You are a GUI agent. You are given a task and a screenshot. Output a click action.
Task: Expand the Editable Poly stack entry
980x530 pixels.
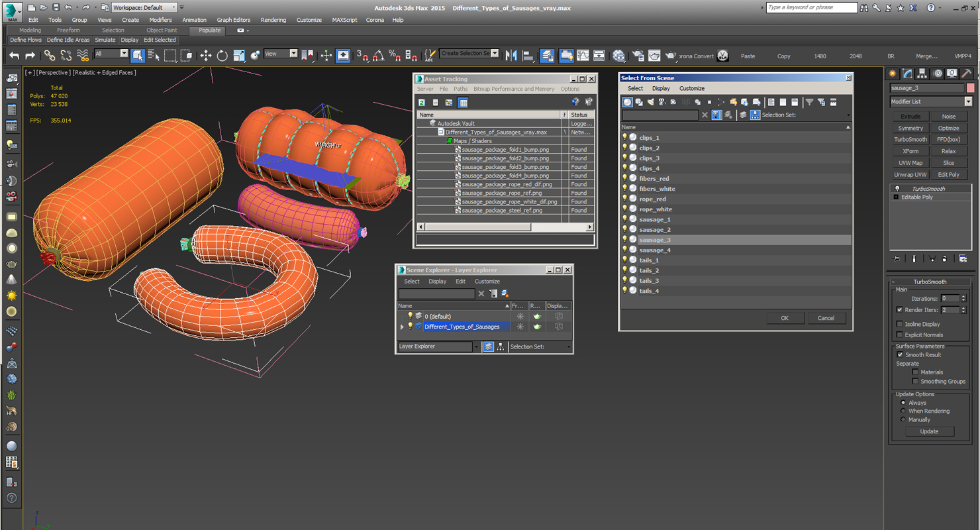coord(896,197)
